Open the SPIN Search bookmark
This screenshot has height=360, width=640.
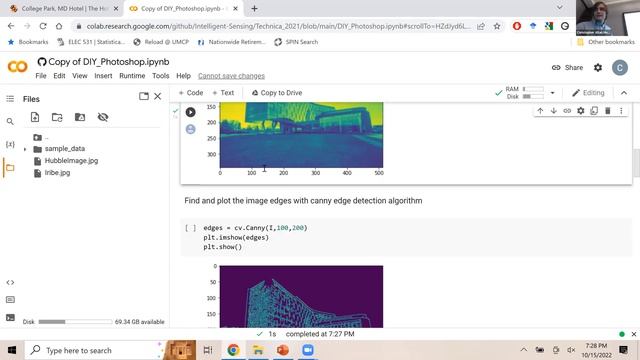(x=296, y=42)
